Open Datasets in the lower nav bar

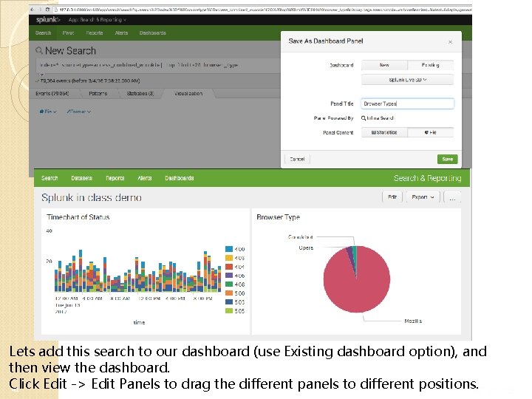point(82,178)
